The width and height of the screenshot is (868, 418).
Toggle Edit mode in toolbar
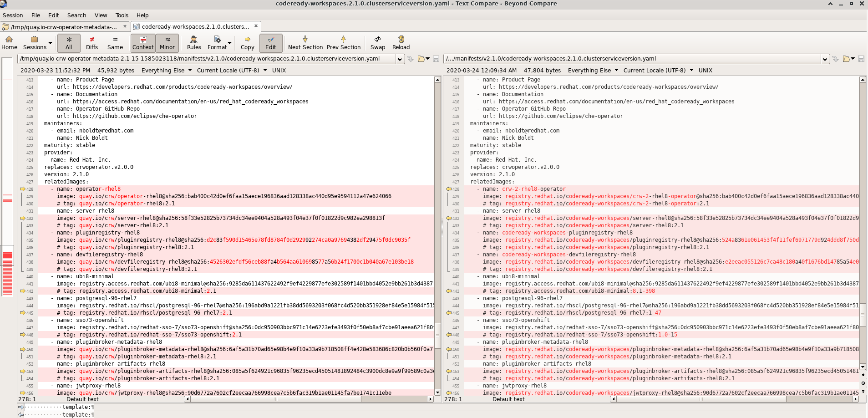(271, 43)
